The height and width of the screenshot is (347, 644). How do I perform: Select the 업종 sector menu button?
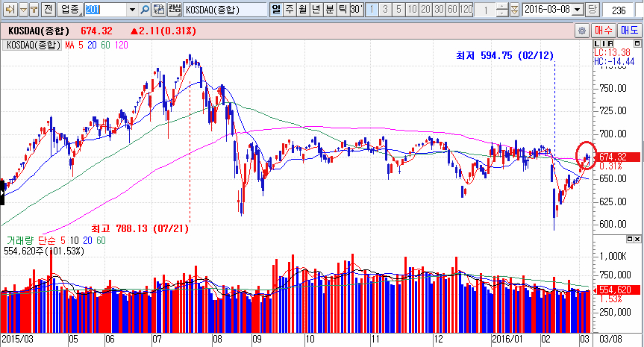tap(68, 10)
